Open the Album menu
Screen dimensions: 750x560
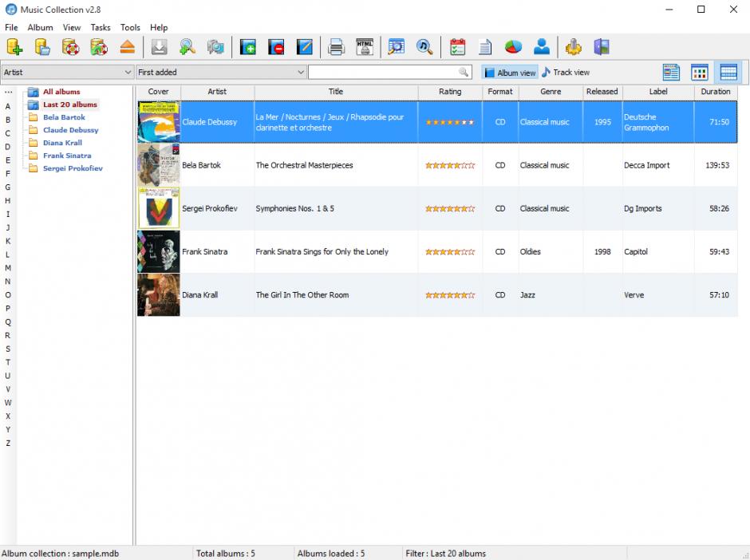click(40, 27)
